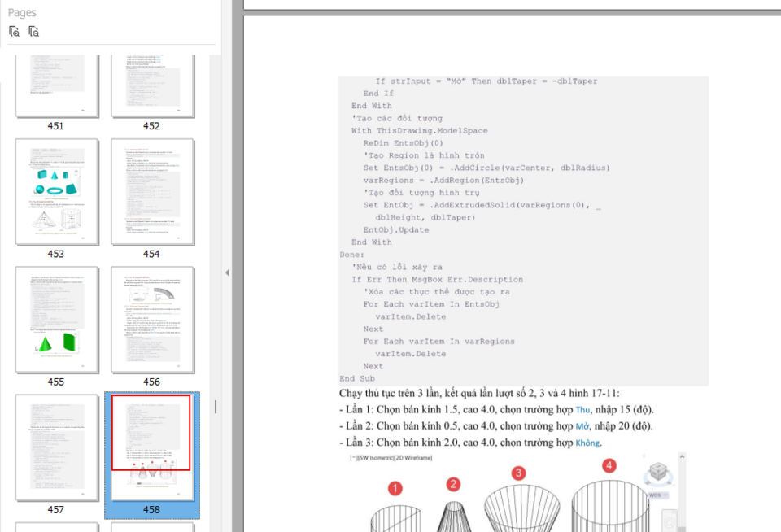
Task: Go to page 455 thumbnail
Action: (55, 319)
